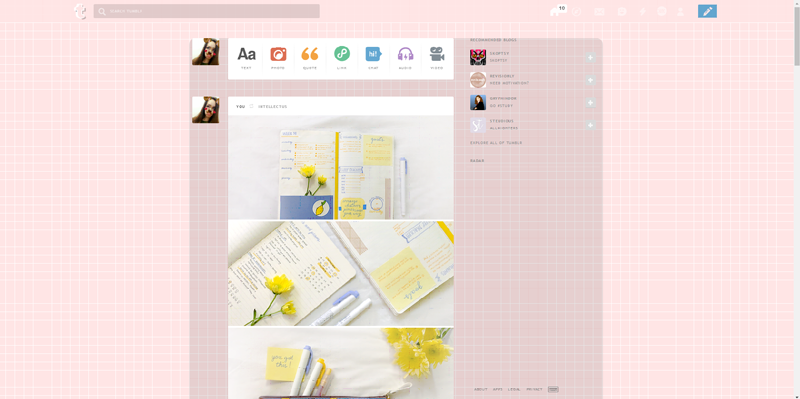This screenshot has height=399, width=800.
Task: Follow Stevdious with the plus button
Action: pyautogui.click(x=590, y=125)
